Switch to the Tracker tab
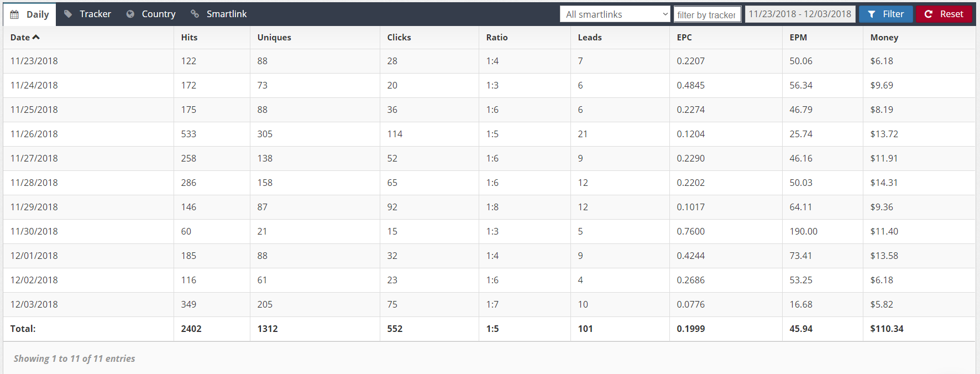Image resolution: width=980 pixels, height=374 pixels. click(95, 14)
